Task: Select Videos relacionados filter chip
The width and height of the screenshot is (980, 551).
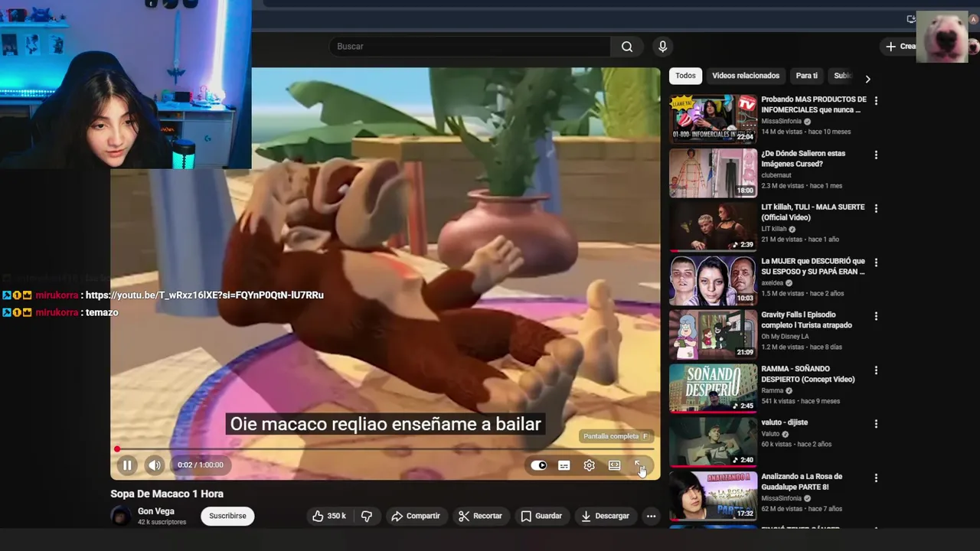Action: 746,76
